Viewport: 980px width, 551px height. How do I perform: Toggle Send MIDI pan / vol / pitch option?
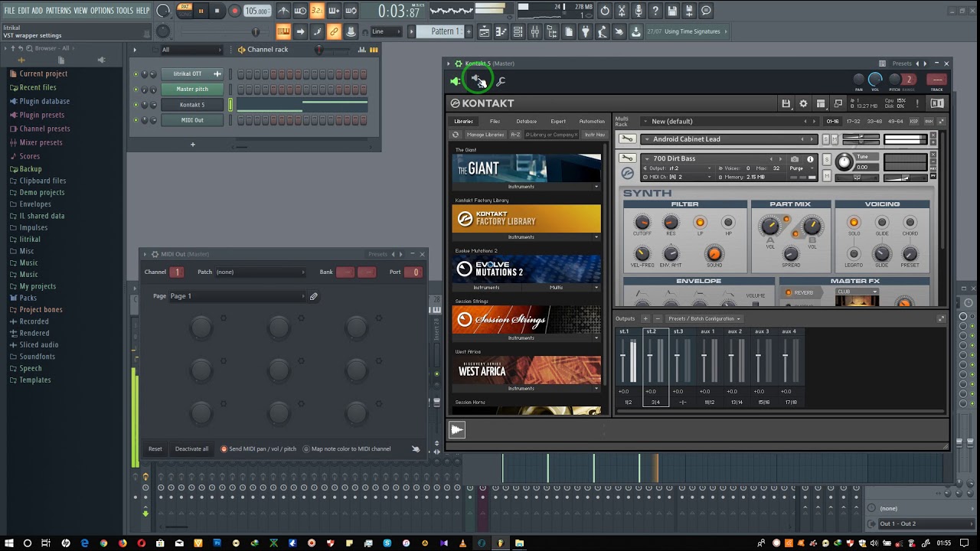258,448
